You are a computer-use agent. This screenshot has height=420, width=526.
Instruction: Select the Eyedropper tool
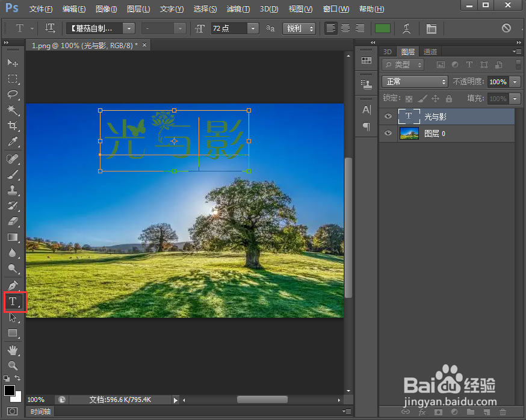click(13, 141)
